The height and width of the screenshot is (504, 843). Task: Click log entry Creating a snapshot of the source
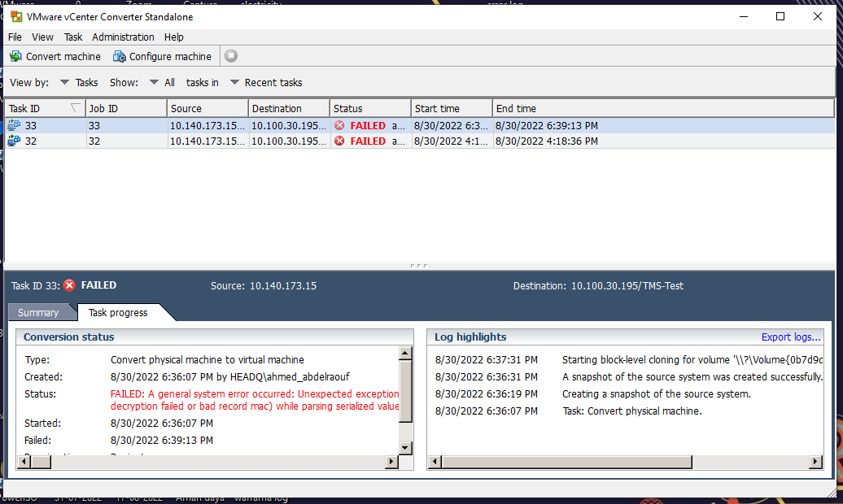click(656, 393)
